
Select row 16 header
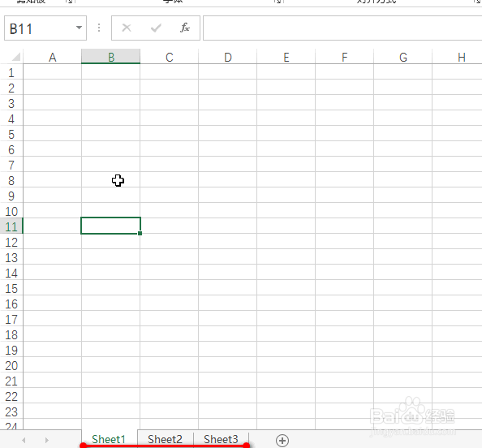11,304
